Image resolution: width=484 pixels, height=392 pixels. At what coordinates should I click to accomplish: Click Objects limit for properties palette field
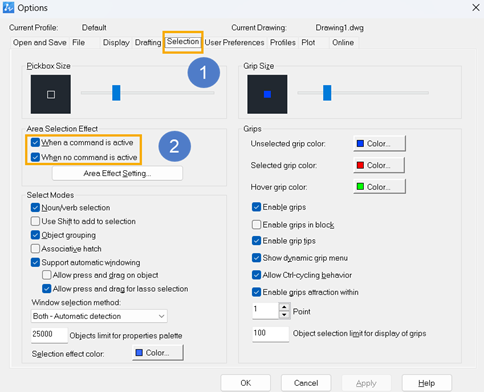click(x=49, y=335)
